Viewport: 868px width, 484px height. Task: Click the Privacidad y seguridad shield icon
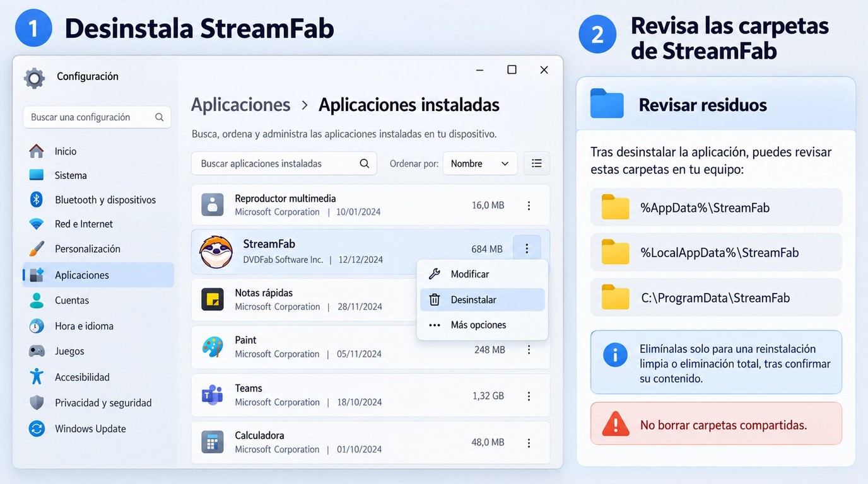tap(37, 403)
